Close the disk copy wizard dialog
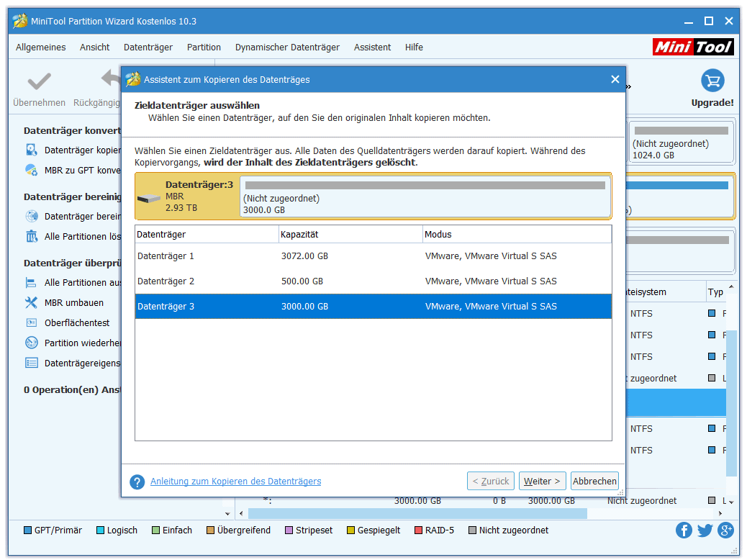This screenshot has width=747, height=560. pyautogui.click(x=615, y=79)
